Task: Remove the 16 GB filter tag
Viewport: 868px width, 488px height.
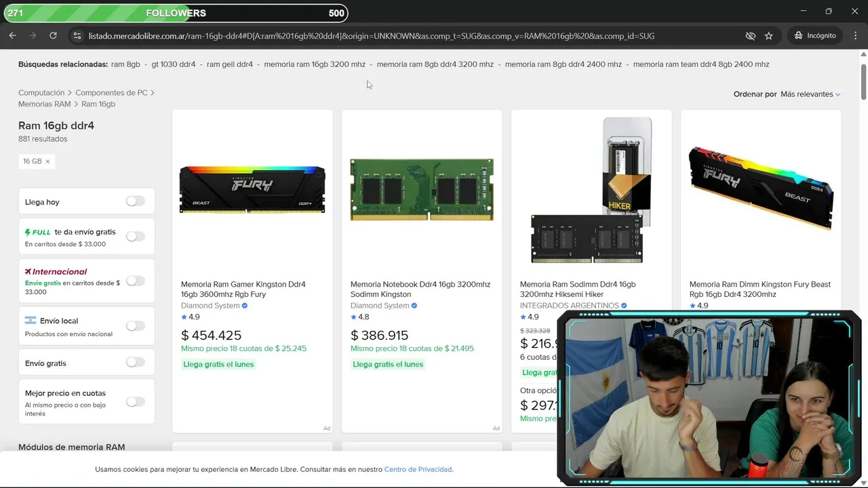Action: pyautogui.click(x=47, y=161)
